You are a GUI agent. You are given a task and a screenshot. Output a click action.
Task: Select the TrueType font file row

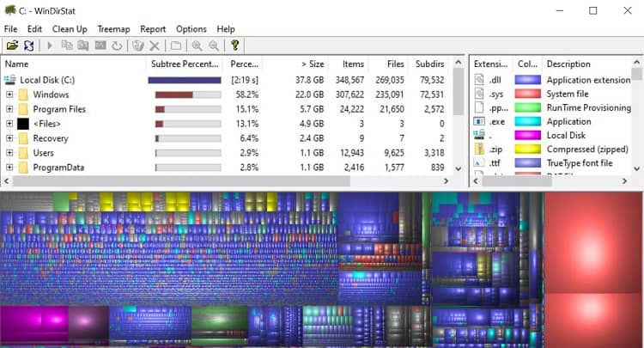(x=552, y=162)
